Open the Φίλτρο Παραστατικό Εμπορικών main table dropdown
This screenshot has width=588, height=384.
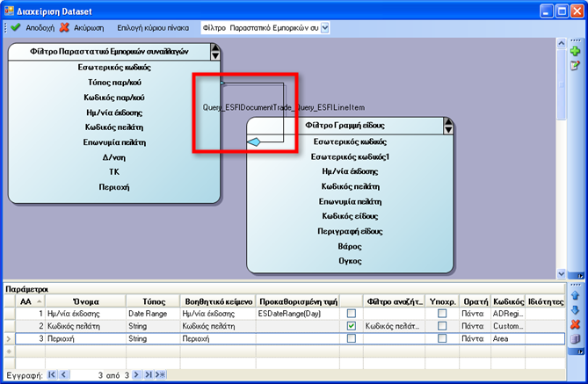324,28
